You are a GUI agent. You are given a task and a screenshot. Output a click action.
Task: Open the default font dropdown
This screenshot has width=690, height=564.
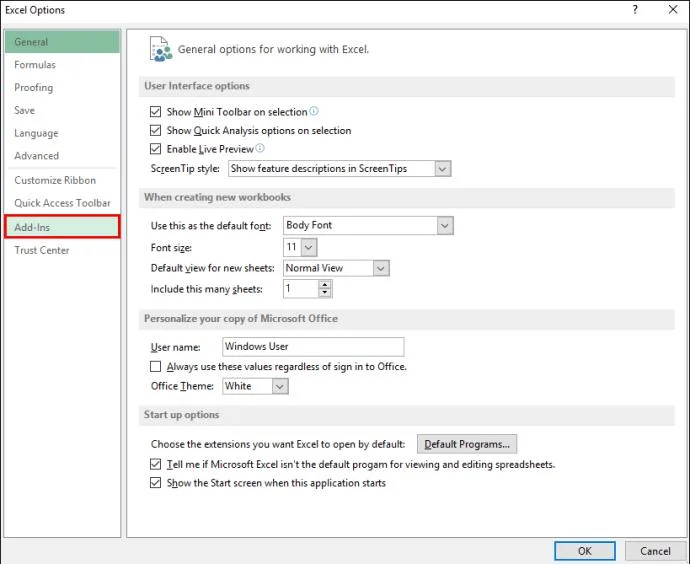pyautogui.click(x=445, y=226)
